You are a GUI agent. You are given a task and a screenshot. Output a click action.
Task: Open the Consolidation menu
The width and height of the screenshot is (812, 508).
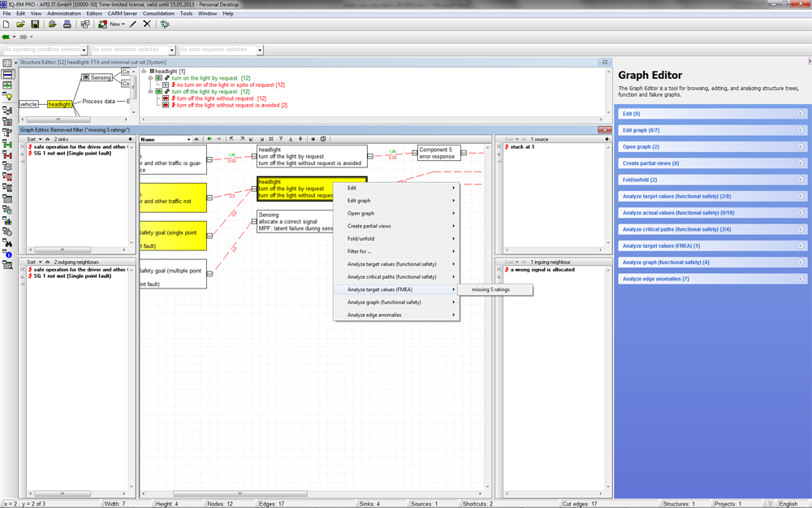(x=158, y=14)
